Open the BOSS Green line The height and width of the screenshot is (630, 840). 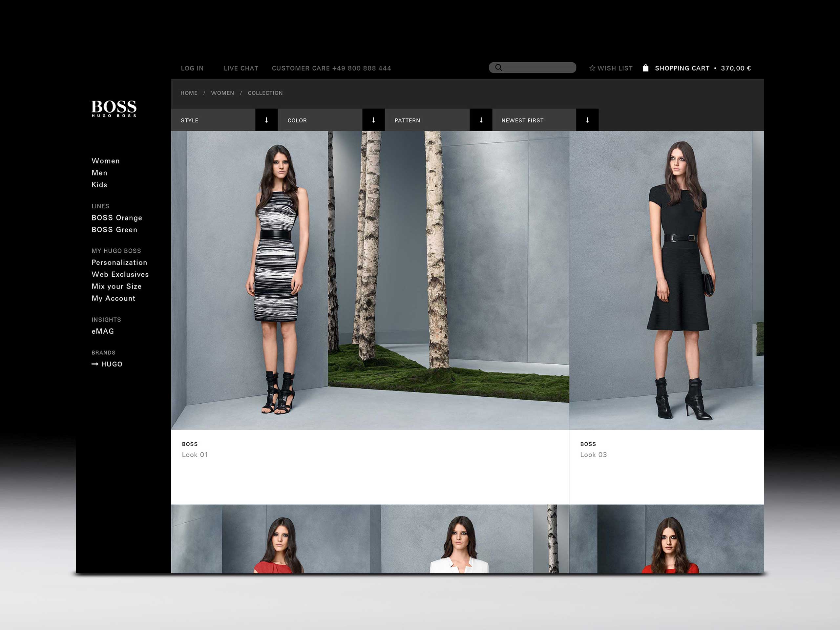[114, 230]
